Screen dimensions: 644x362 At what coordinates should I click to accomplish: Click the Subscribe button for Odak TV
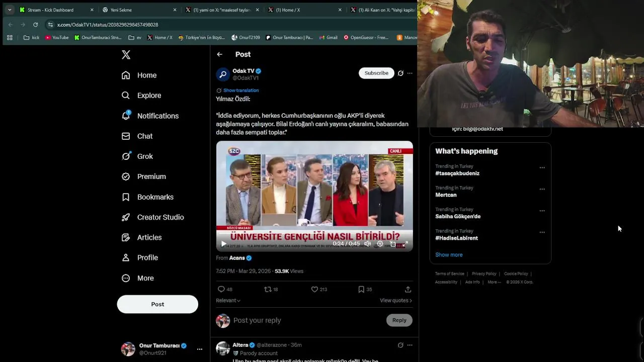point(376,73)
